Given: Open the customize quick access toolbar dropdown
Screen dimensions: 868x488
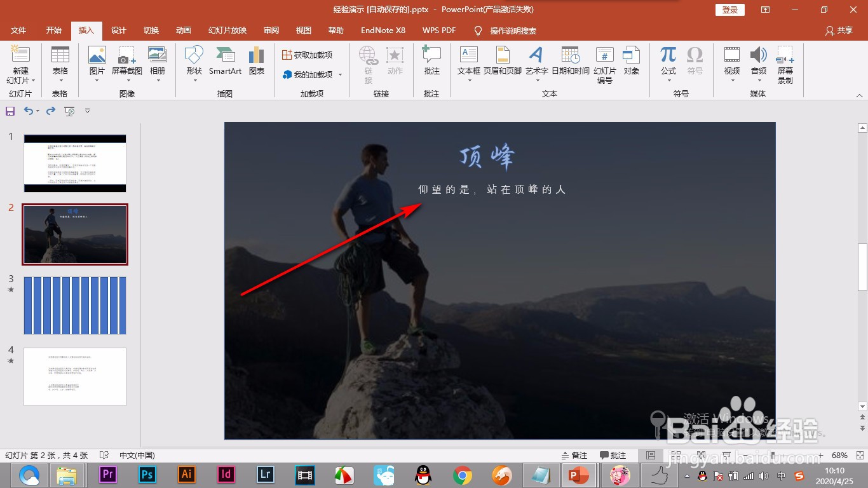Looking at the screenshot, I should point(88,111).
